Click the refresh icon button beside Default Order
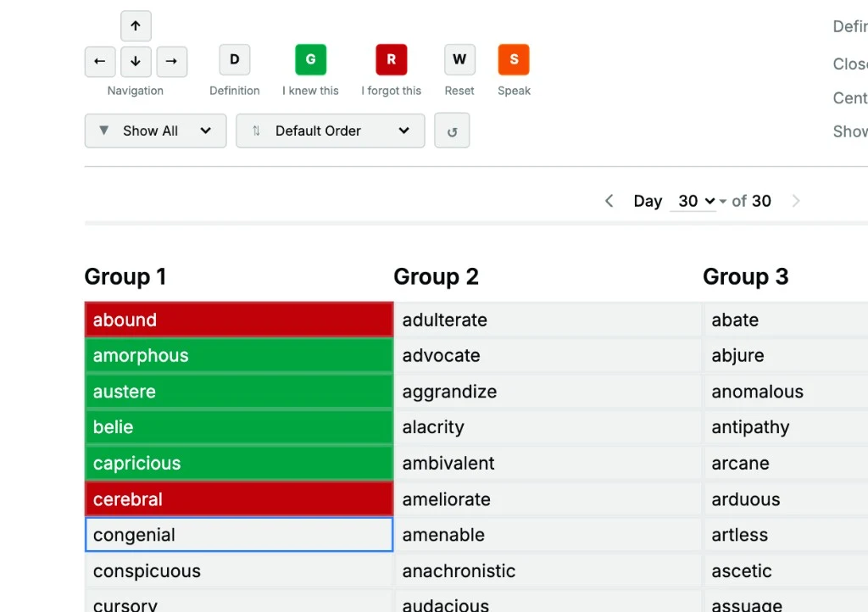 point(453,131)
